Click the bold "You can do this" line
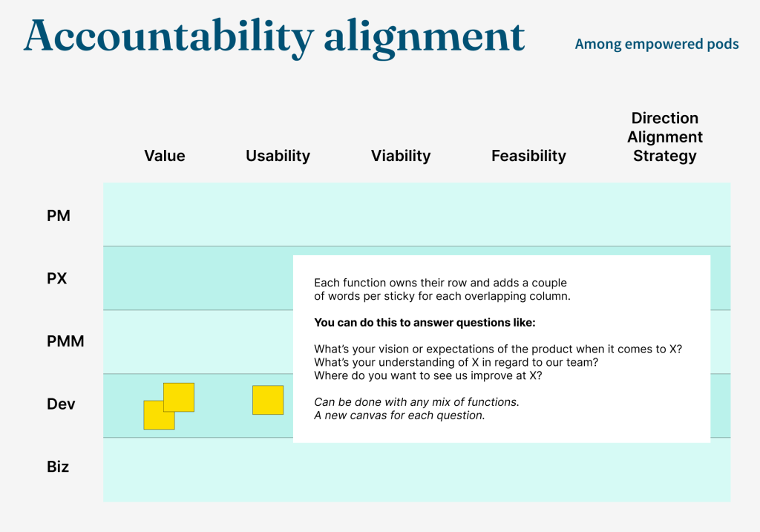The width and height of the screenshot is (760, 532). click(425, 323)
